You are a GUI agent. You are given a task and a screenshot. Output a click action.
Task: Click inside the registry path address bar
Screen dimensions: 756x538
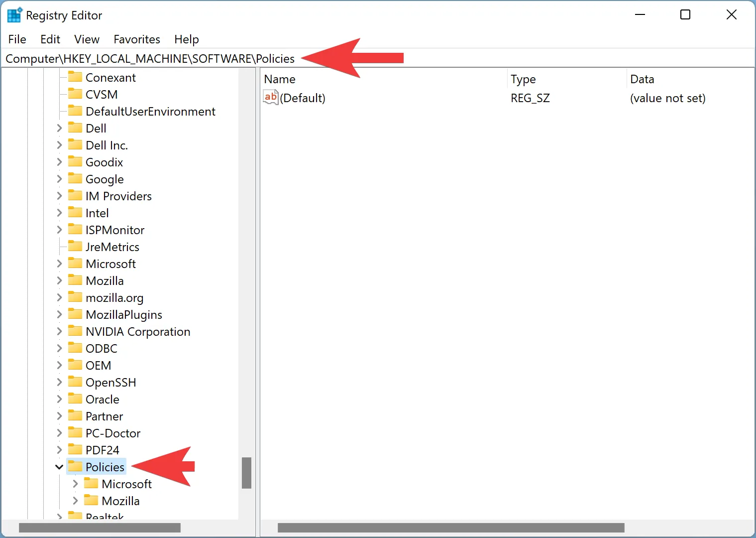pyautogui.click(x=149, y=58)
